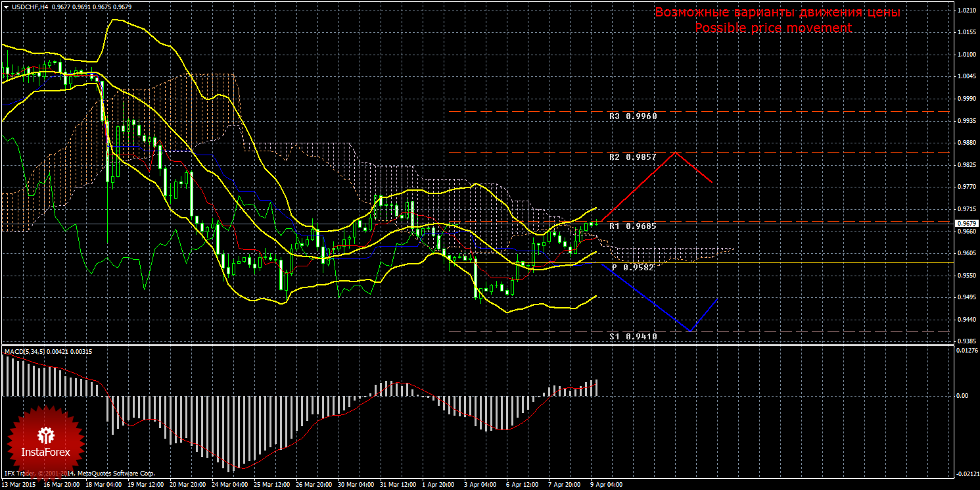Click the 1.0210 value on price scale

click(x=966, y=11)
